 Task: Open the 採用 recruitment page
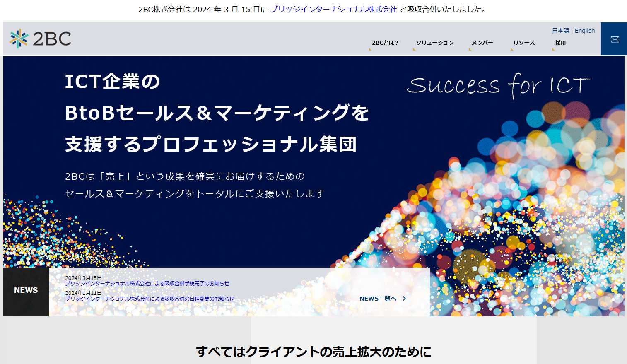(560, 43)
